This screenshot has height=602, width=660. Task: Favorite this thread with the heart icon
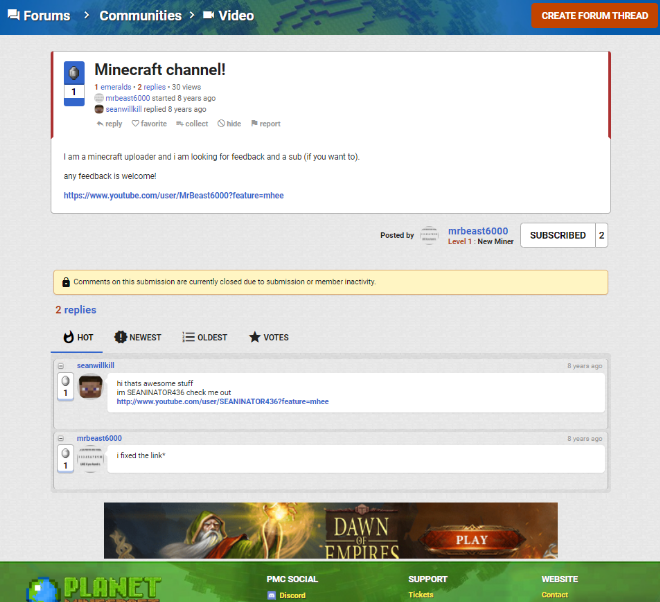click(x=148, y=124)
